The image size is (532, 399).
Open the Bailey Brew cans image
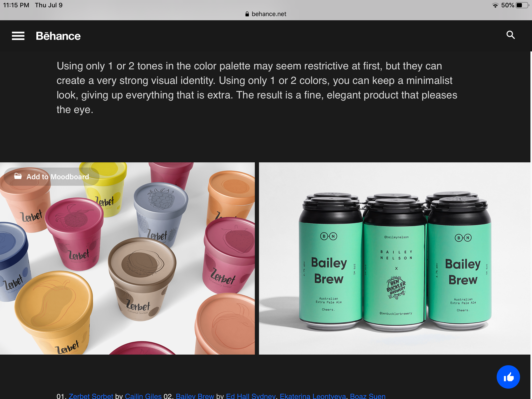point(395,258)
